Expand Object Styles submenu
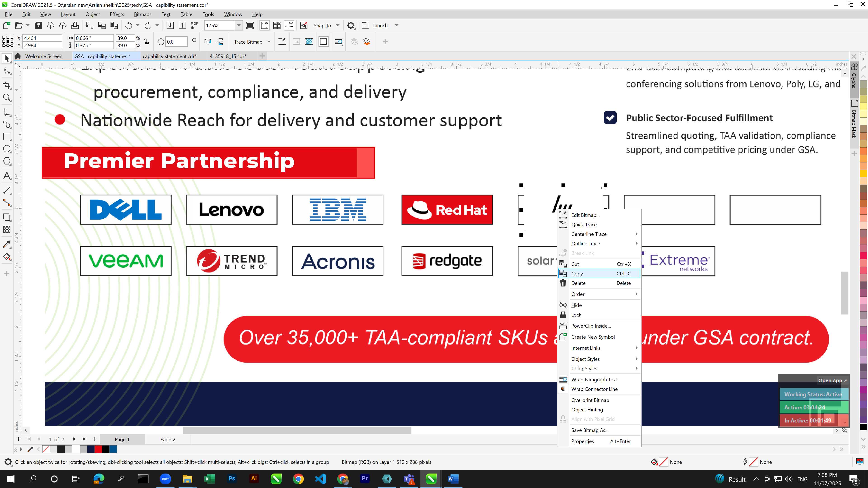Image resolution: width=868 pixels, height=488 pixels. pyautogui.click(x=599, y=359)
